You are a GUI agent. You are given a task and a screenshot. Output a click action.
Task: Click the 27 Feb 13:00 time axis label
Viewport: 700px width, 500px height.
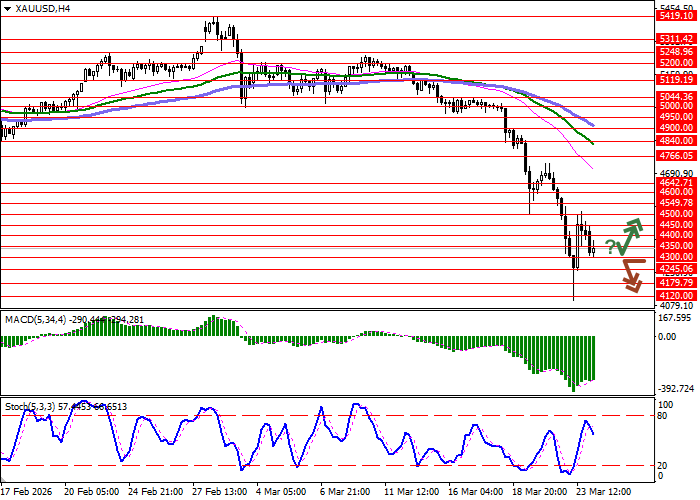pos(218,492)
